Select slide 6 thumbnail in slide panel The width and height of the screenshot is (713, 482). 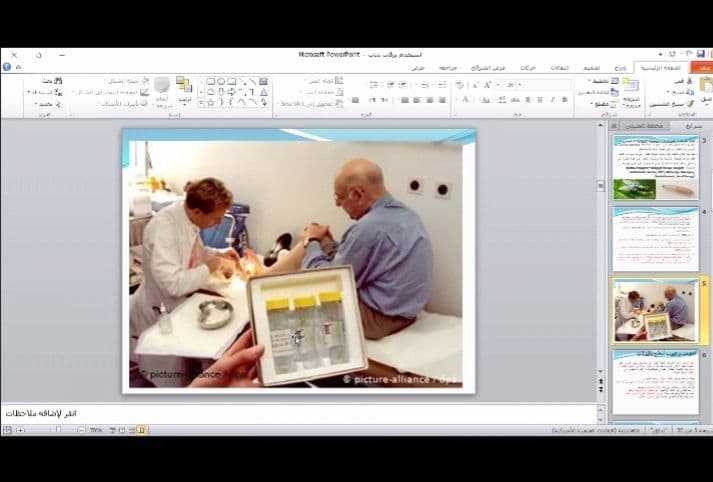click(655, 383)
